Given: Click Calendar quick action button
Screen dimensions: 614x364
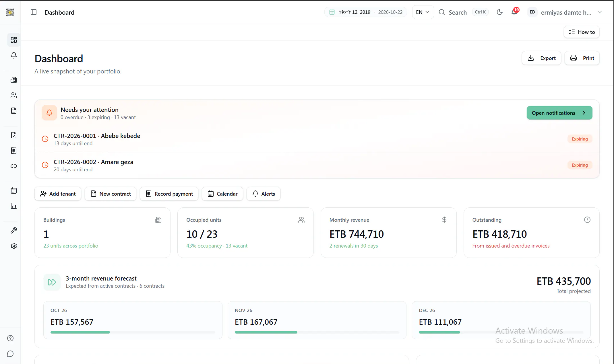Looking at the screenshot, I should pyautogui.click(x=222, y=194).
